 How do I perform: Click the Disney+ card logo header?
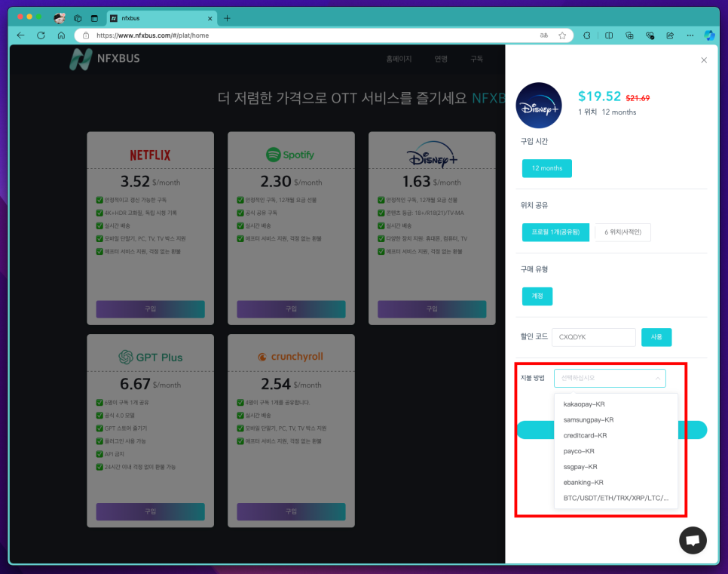point(432,155)
